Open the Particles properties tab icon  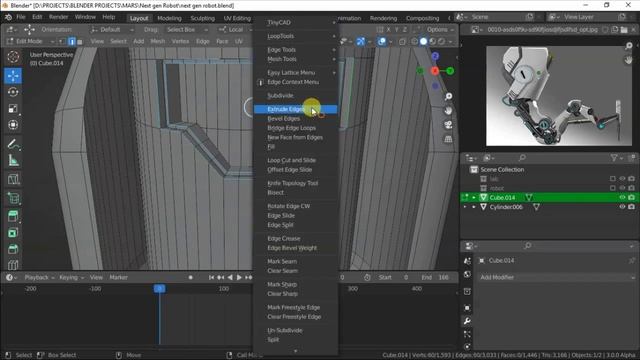point(467,334)
